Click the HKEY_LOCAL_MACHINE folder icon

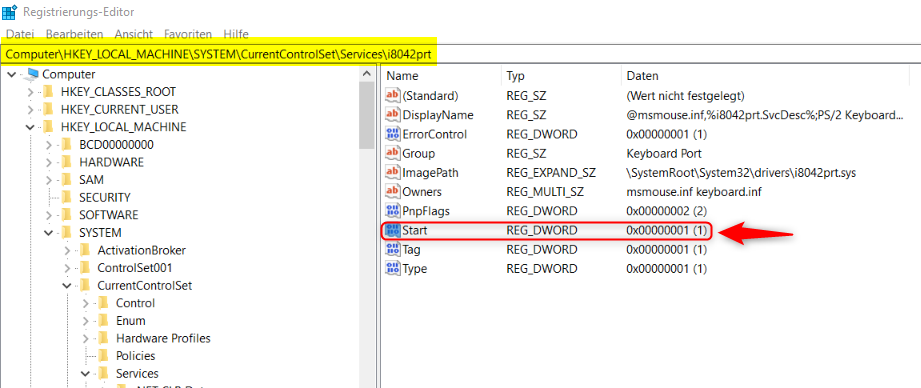(x=49, y=127)
